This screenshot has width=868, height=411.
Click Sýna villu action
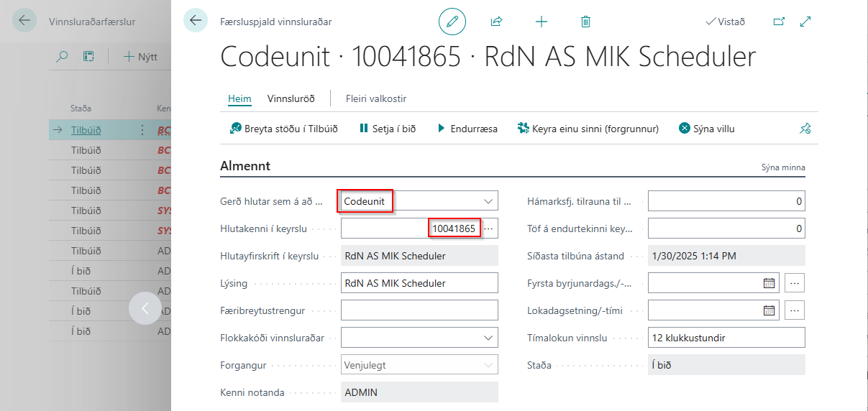[x=707, y=129]
